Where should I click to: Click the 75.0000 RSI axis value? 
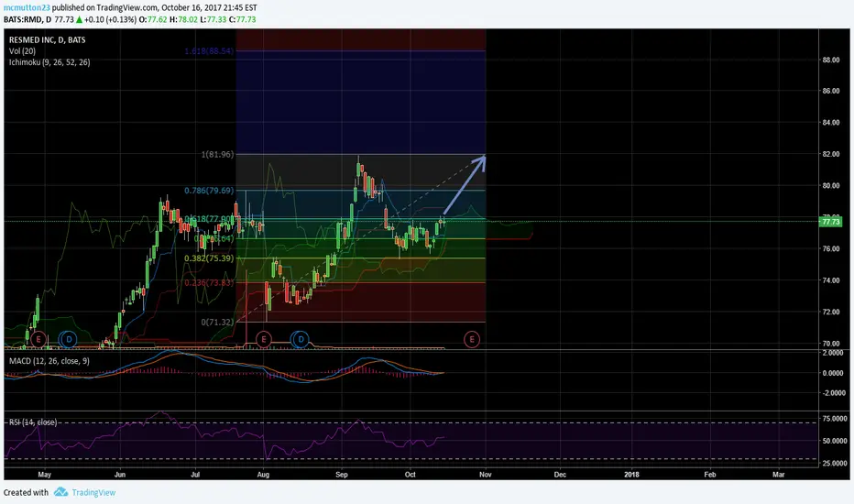coord(833,419)
